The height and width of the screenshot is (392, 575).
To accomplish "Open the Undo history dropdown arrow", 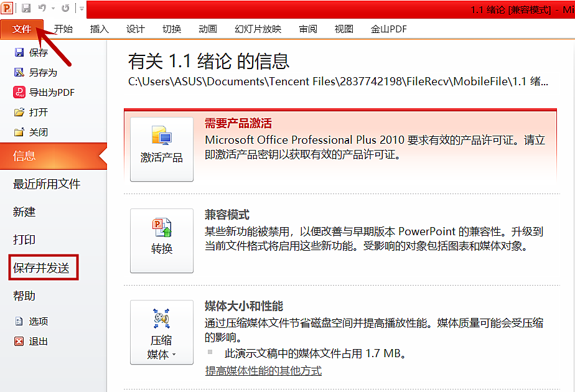I will (x=53, y=9).
